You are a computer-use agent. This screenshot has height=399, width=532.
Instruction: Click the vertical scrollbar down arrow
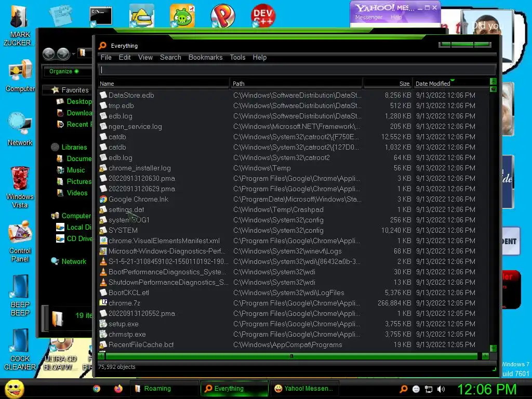pos(494,348)
